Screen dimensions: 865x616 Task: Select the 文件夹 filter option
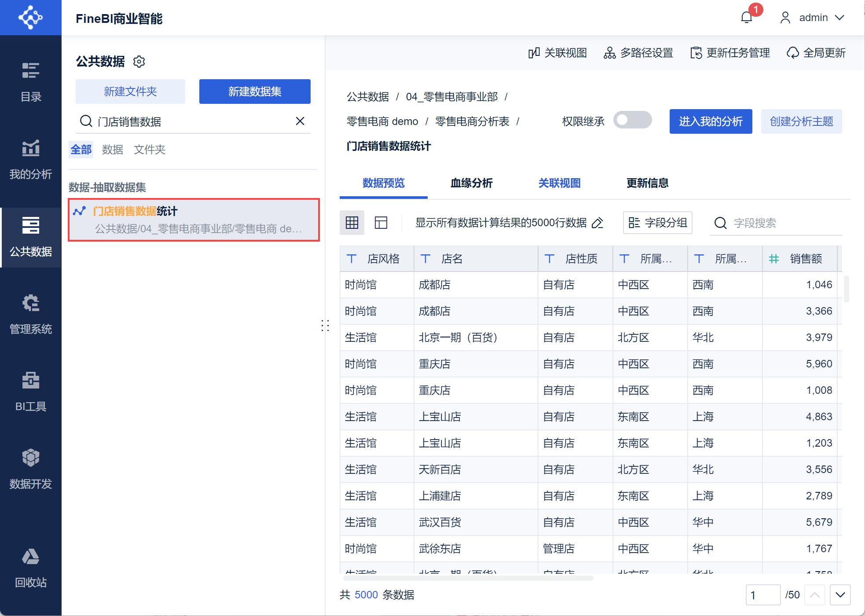[x=150, y=150]
